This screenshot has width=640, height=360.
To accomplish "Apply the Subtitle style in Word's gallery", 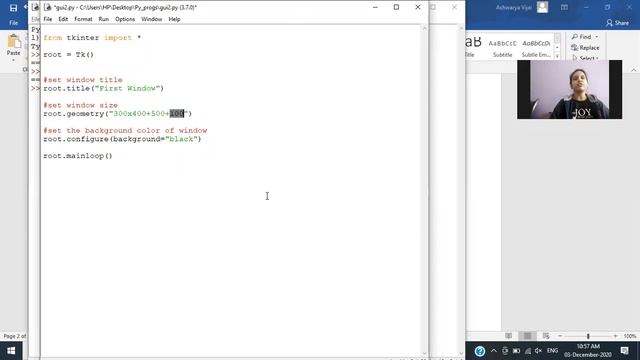I will click(x=502, y=47).
